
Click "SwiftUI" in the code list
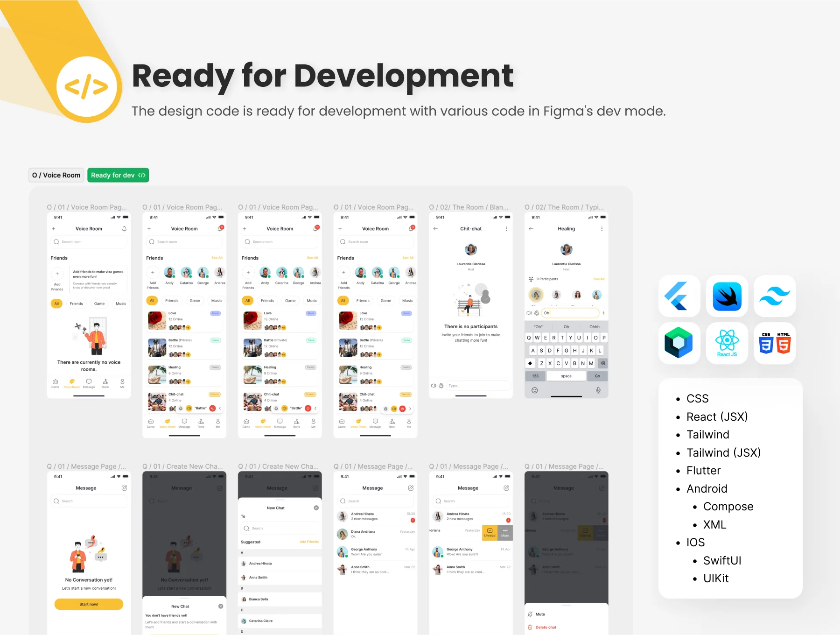coord(722,560)
